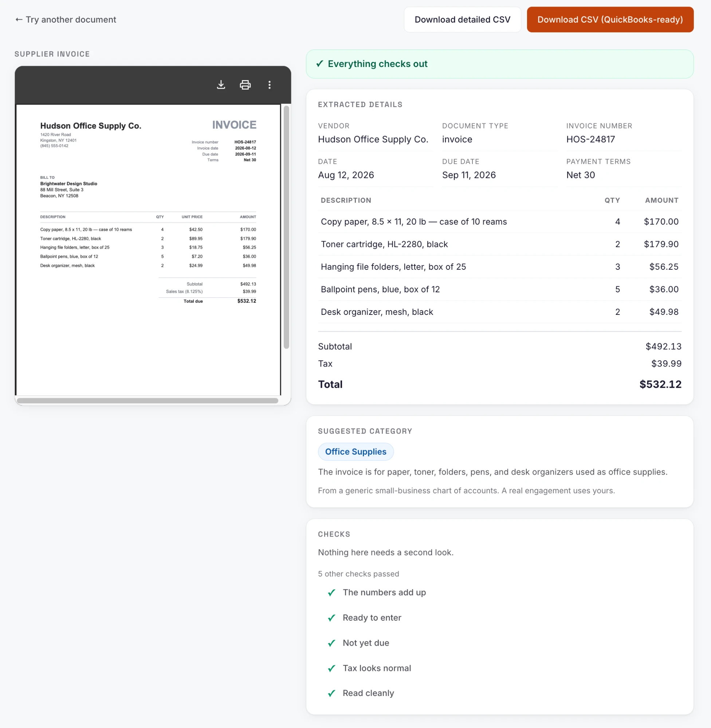The height and width of the screenshot is (728, 711).
Task: Click the Everything checks out banner
Action: coord(500,64)
